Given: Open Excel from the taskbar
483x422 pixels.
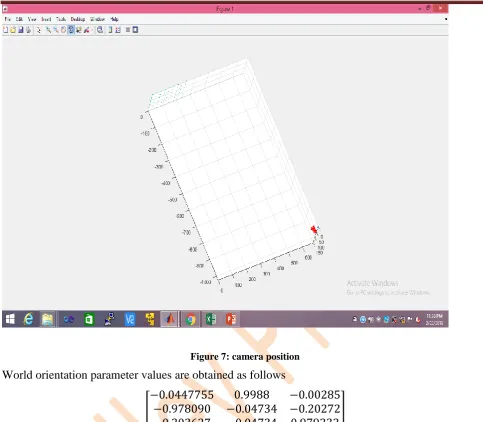Looking at the screenshot, I should click(211, 319).
